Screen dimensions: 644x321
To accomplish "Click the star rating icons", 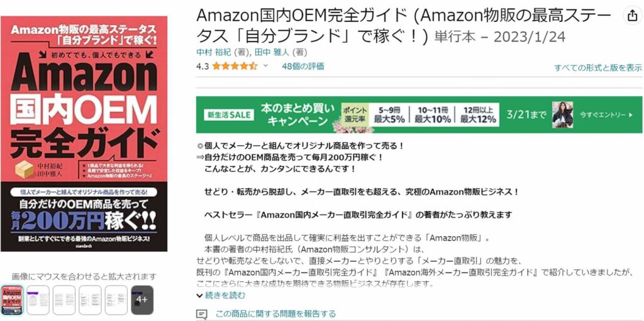I will click(x=235, y=66).
